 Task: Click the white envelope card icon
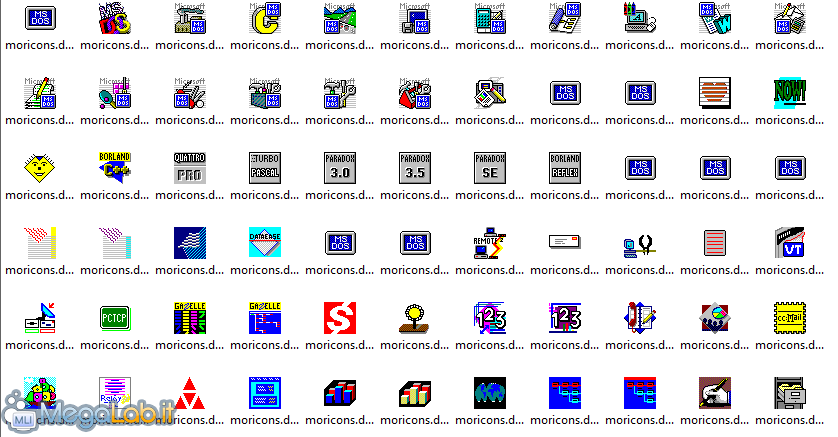point(565,242)
